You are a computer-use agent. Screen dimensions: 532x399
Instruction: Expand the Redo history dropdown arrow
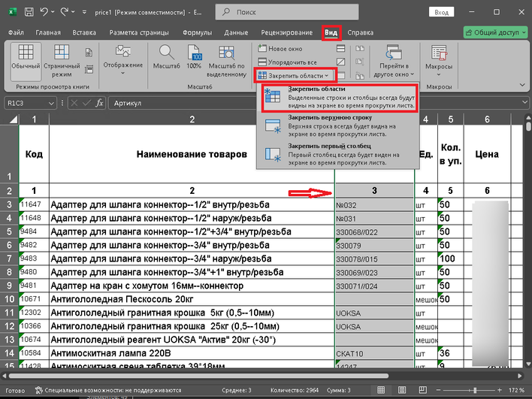click(74, 12)
